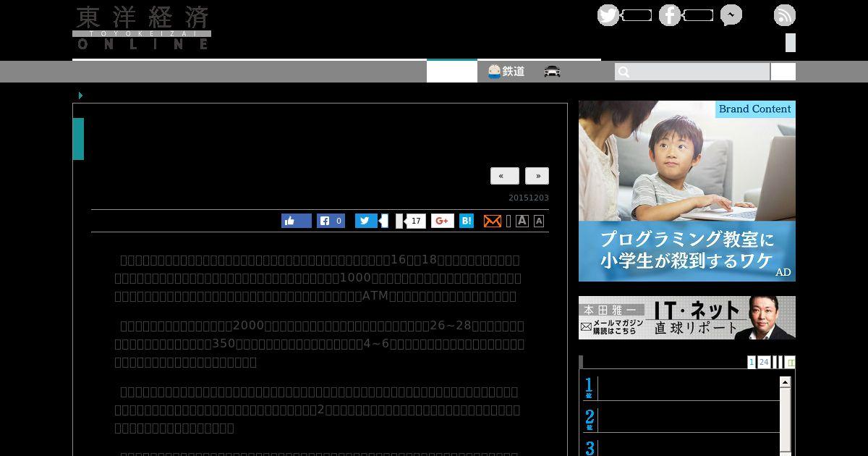The image size is (868, 456).
Task: Go to previous page with « button
Action: 505,176
